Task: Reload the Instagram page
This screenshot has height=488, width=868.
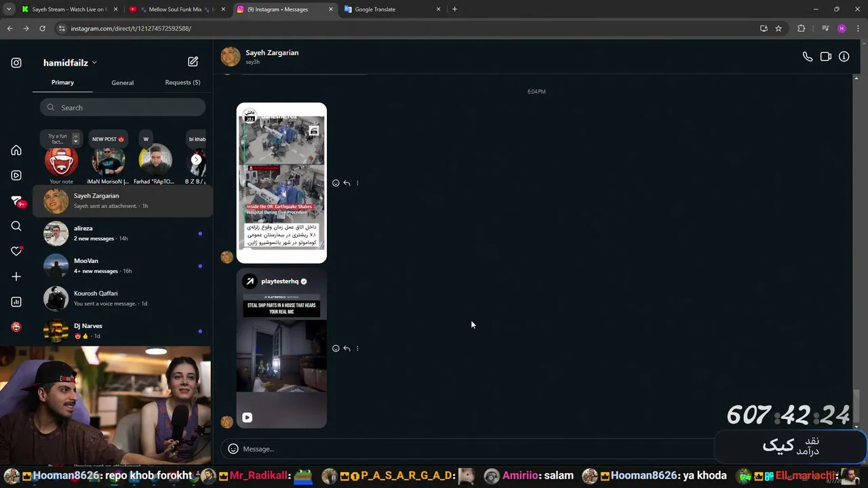Action: click(42, 28)
